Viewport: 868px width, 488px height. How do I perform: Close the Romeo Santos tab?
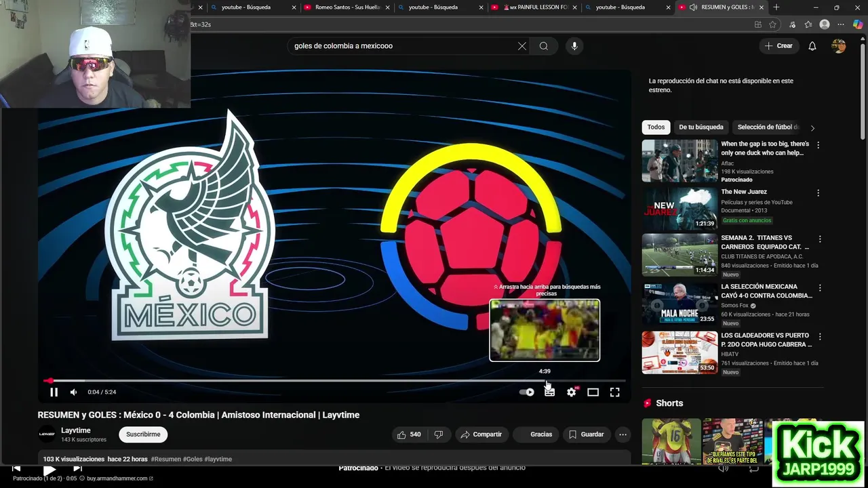pyautogui.click(x=387, y=7)
